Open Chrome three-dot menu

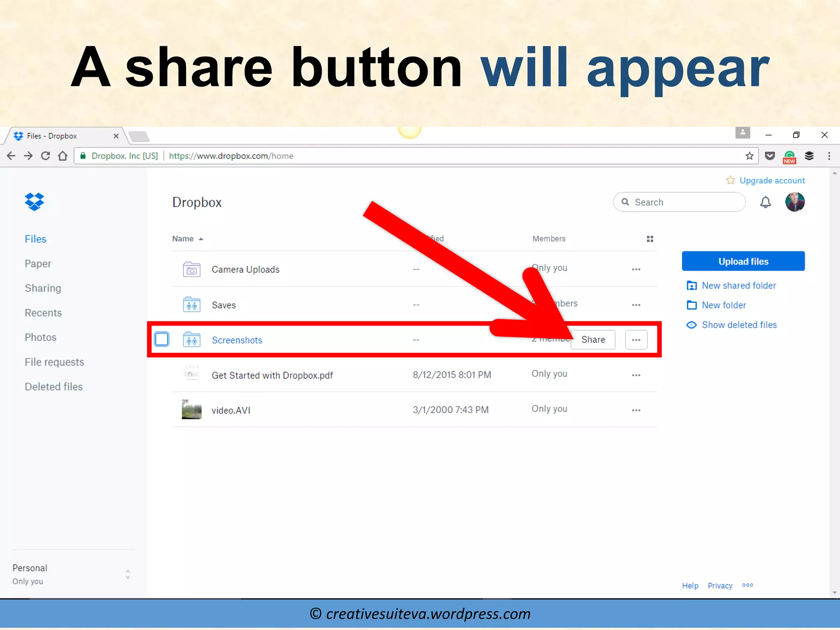click(829, 156)
